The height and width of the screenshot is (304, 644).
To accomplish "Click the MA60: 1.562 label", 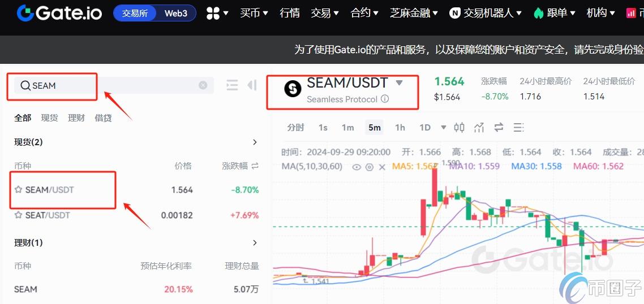I will tap(598, 166).
